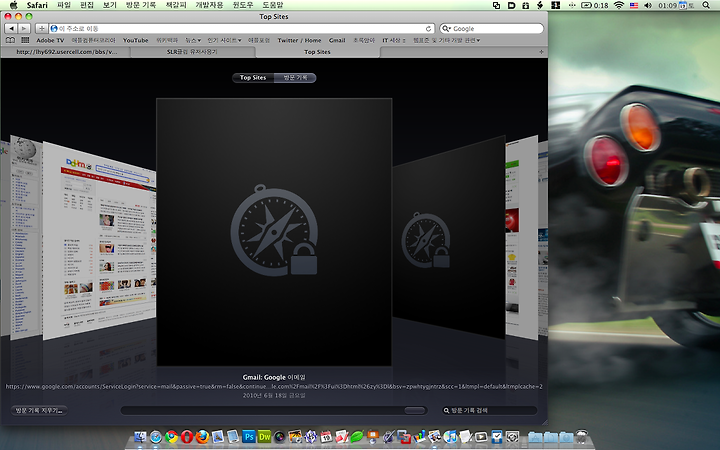Open the Adobe TV bookmark
The height and width of the screenshot is (450, 720).
[x=50, y=40]
